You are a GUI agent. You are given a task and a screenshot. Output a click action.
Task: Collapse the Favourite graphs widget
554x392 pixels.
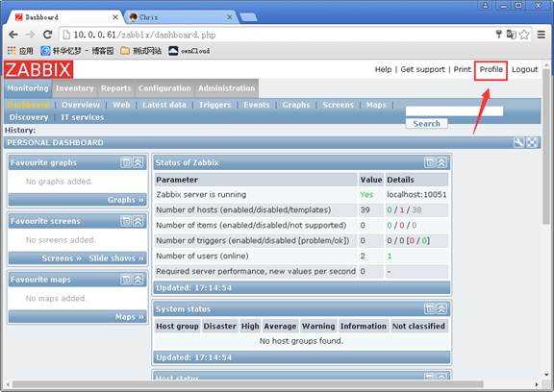pos(138,162)
